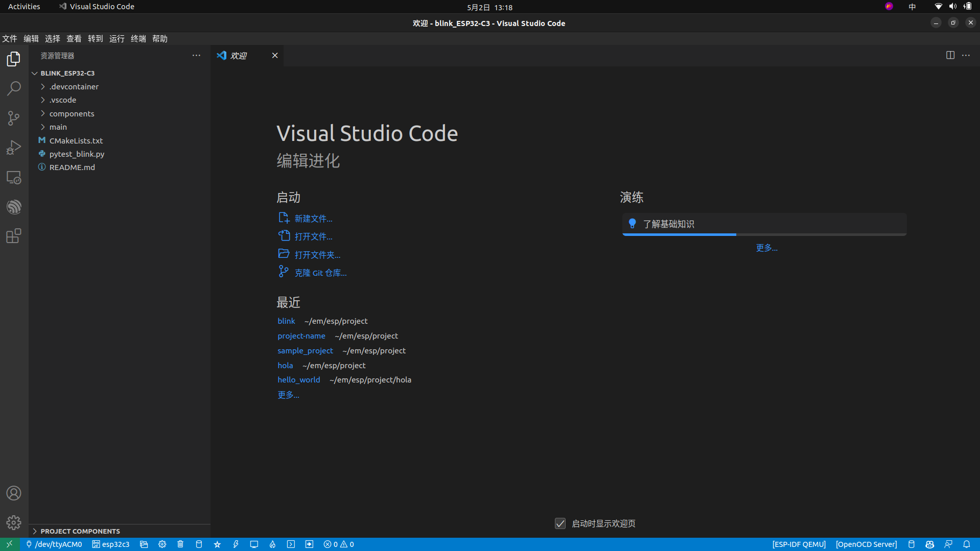The width and height of the screenshot is (980, 551).
Task: Click the cylinder icon right of OpenOCD Server
Action: click(912, 544)
